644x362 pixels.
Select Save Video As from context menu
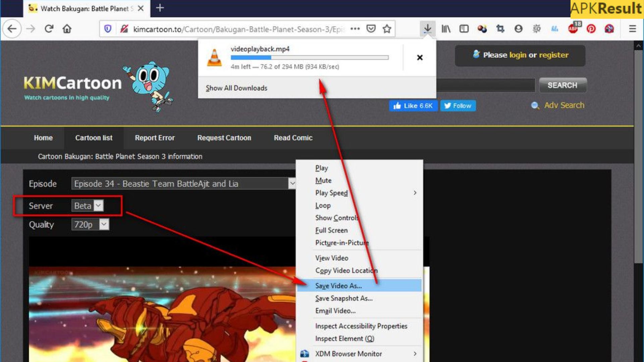(338, 286)
